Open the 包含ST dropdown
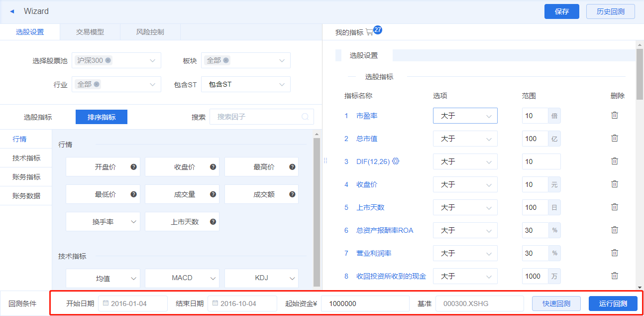The height and width of the screenshot is (316, 644). pyautogui.click(x=246, y=84)
